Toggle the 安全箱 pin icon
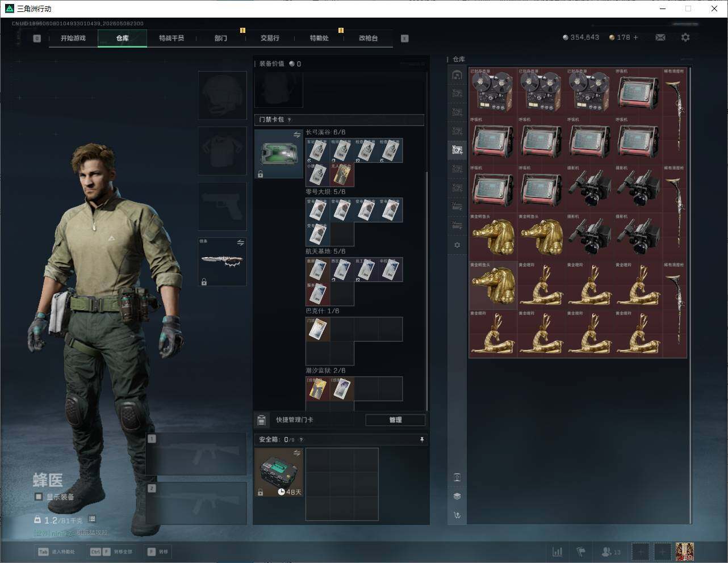This screenshot has width=728, height=563. point(421,439)
